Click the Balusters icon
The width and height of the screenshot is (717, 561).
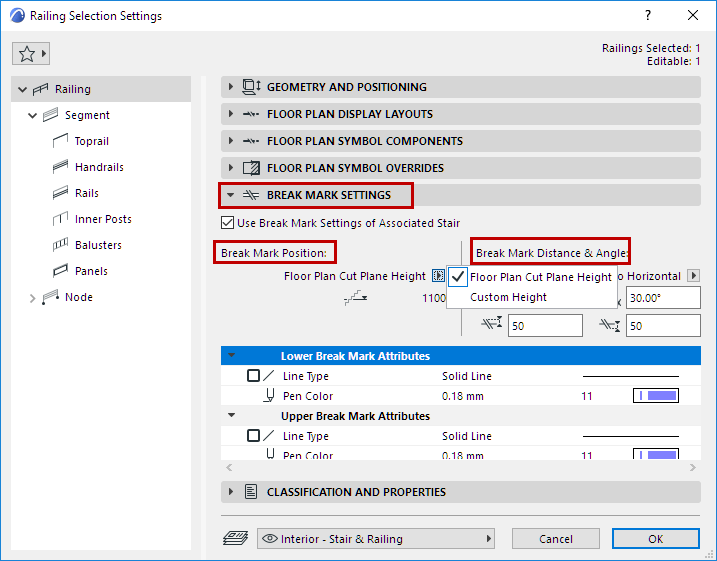tap(58, 245)
